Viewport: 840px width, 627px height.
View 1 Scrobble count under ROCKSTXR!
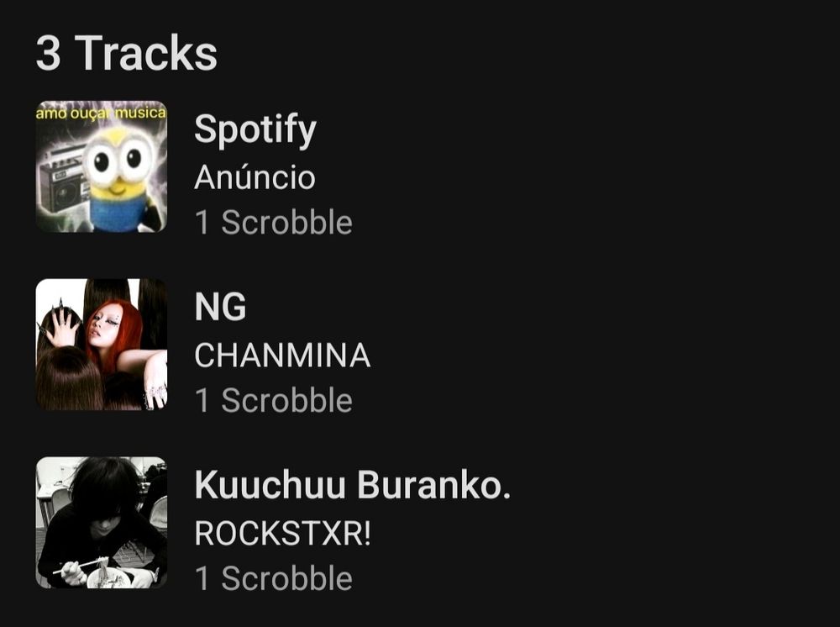[273, 578]
